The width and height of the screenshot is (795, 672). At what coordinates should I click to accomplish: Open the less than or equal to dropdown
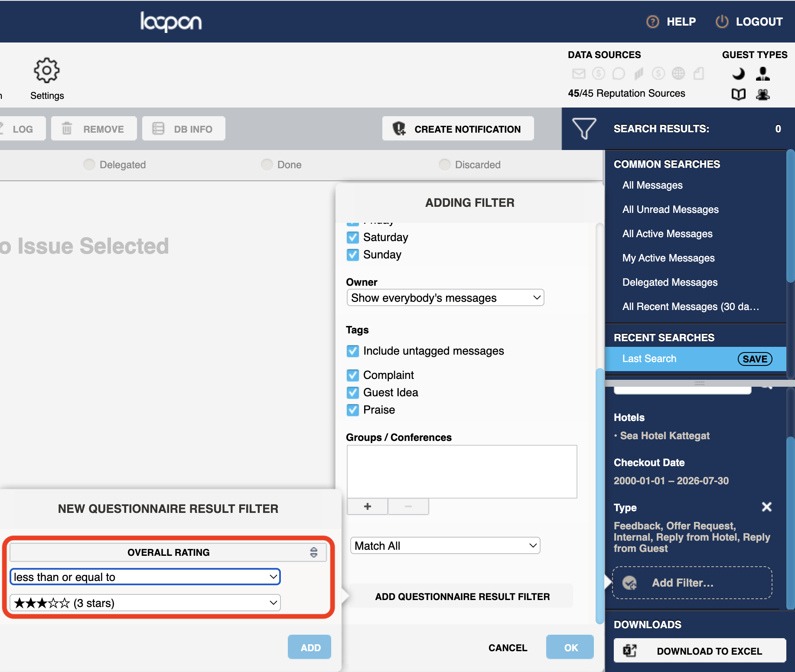click(x=145, y=577)
